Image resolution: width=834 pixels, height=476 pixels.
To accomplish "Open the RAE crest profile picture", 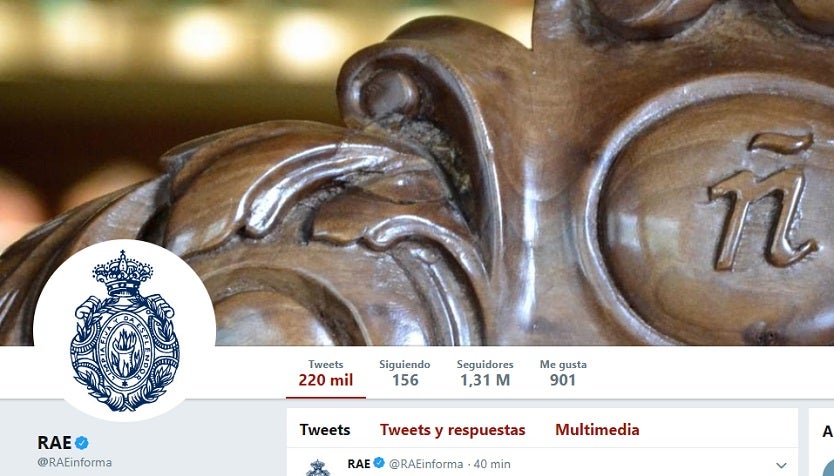I will [124, 330].
